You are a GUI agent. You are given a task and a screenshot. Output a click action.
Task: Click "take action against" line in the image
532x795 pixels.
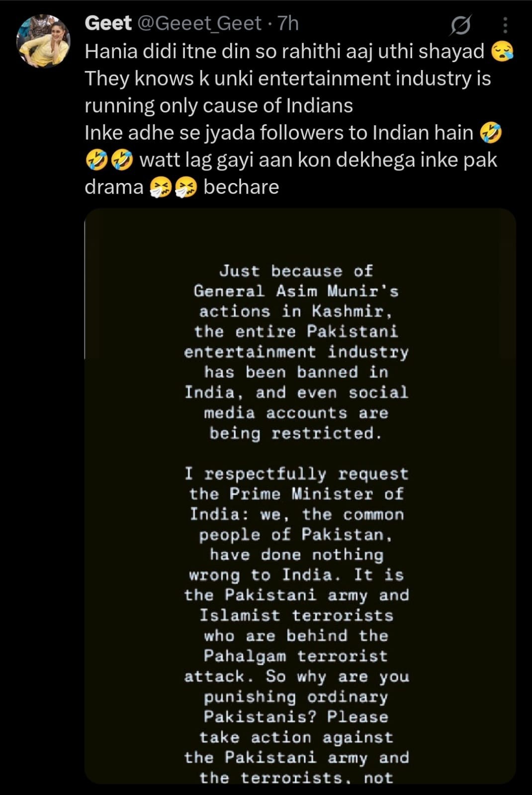pos(296,737)
